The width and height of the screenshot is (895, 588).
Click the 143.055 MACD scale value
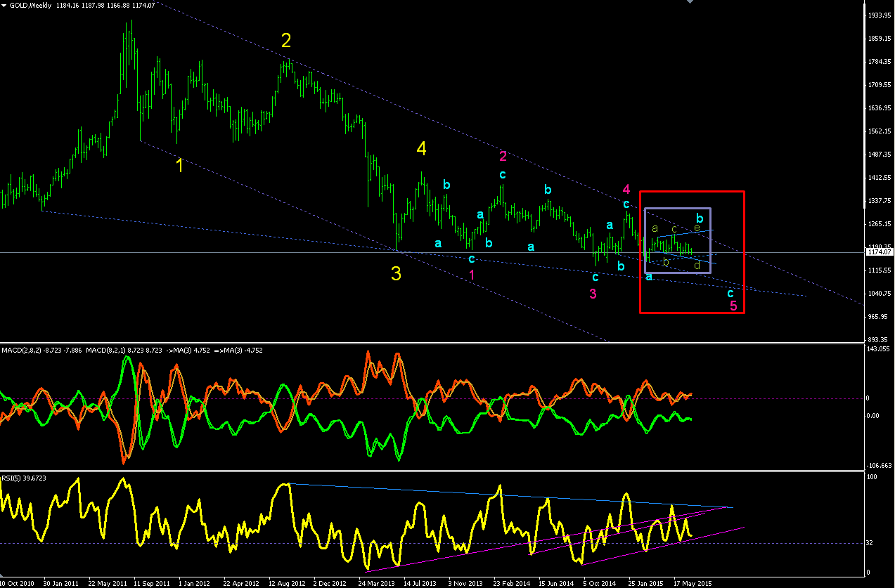[x=878, y=349]
